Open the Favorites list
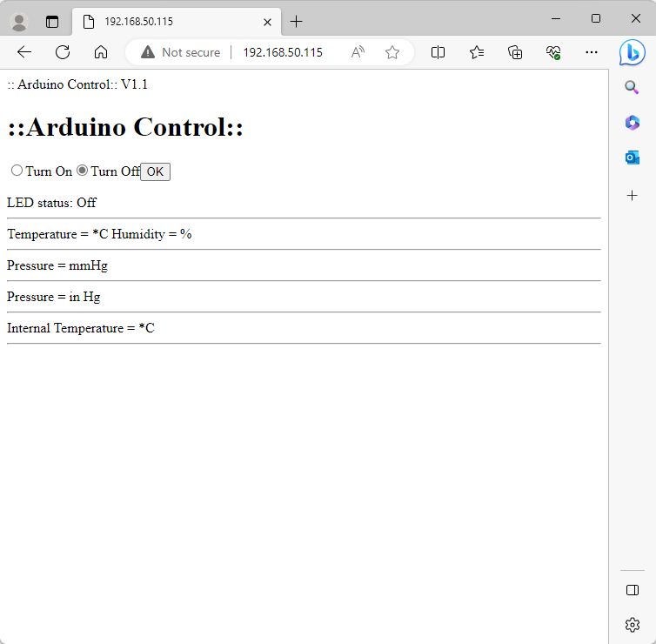Image resolution: width=656 pixels, height=644 pixels. coord(477,52)
